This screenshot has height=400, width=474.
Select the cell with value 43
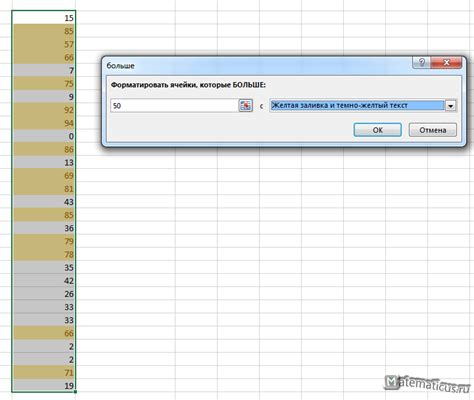(44, 202)
